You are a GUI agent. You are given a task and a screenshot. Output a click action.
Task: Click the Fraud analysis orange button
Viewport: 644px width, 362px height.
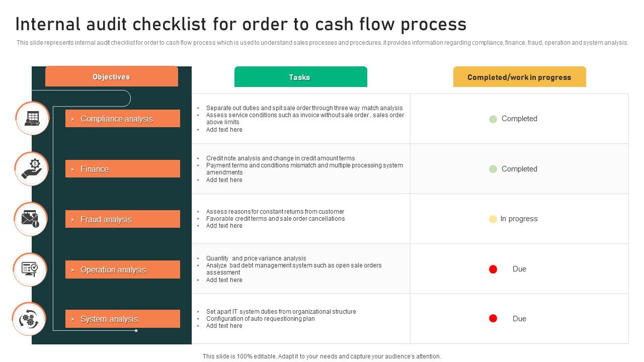pos(123,219)
